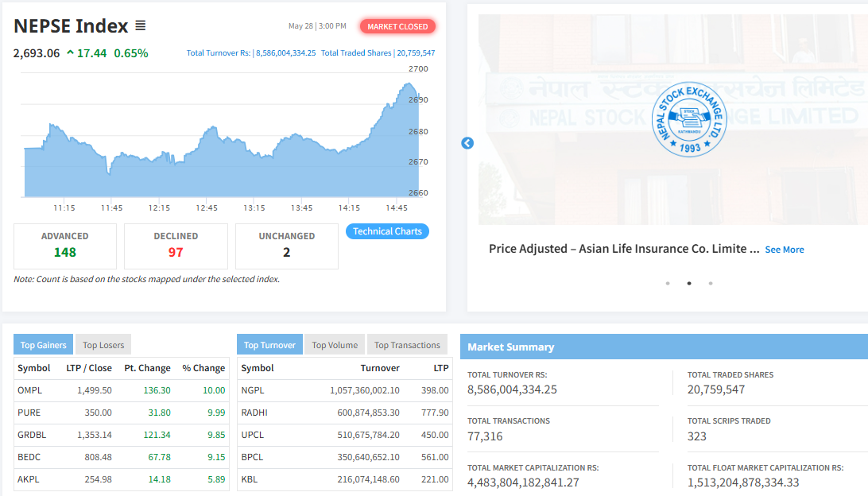The image size is (868, 496).
Task: Open the Technical Charts view
Action: tap(387, 231)
